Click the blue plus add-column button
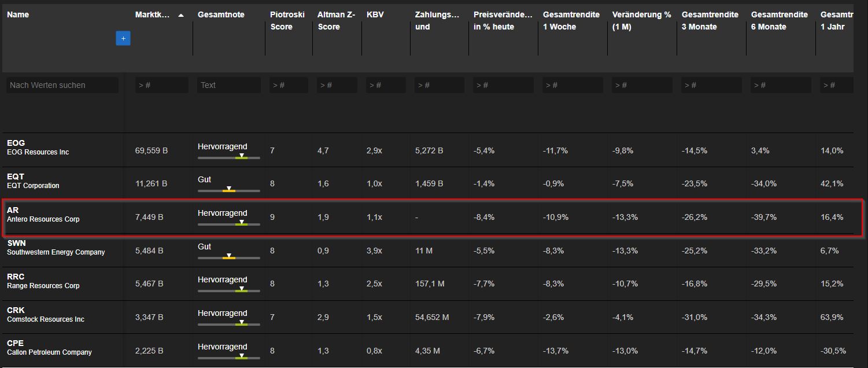 123,38
